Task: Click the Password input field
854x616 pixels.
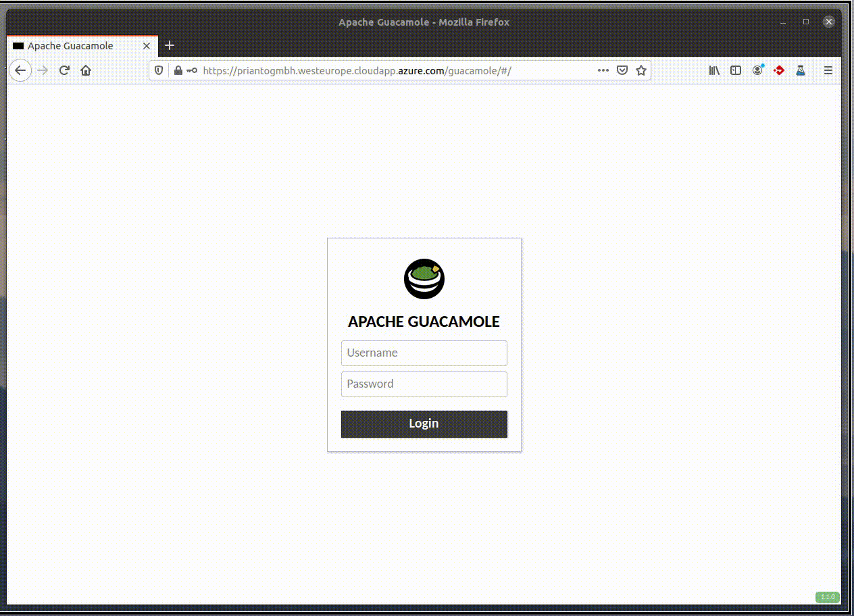Action: pos(424,384)
